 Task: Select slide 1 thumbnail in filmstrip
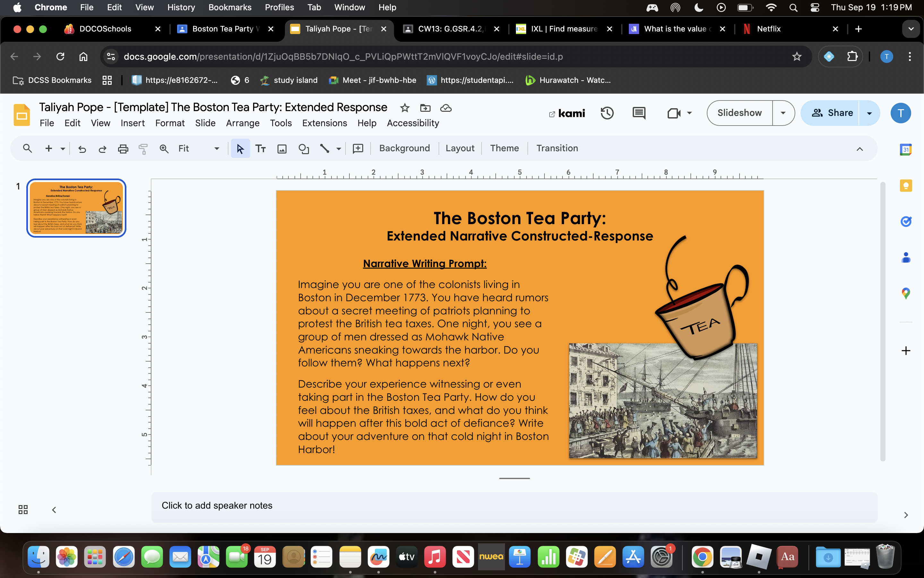[x=76, y=208]
